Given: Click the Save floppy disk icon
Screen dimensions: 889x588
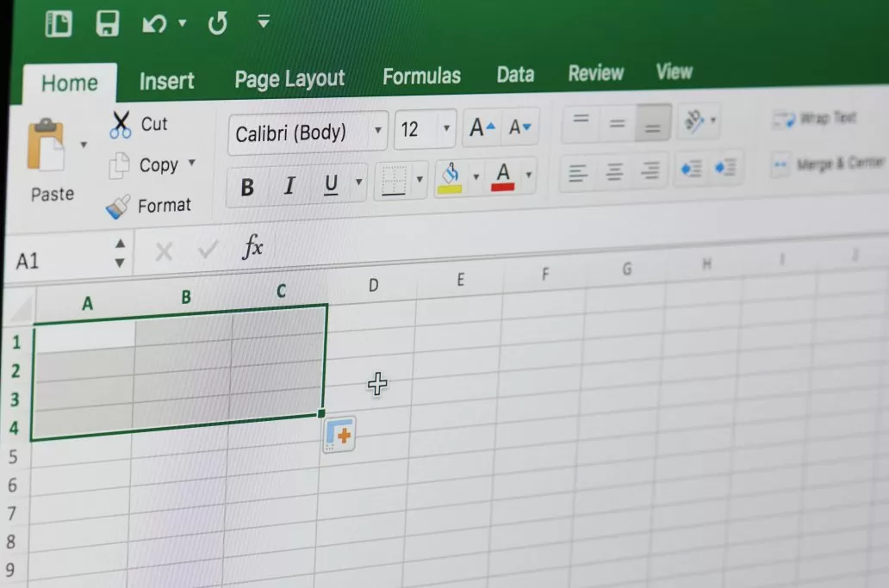Looking at the screenshot, I should [x=107, y=23].
